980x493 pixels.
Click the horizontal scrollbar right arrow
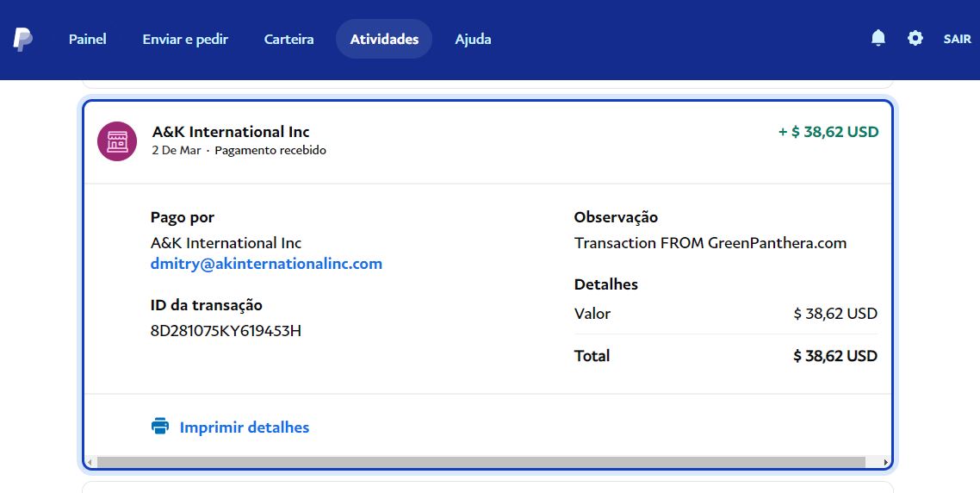pyautogui.click(x=885, y=462)
